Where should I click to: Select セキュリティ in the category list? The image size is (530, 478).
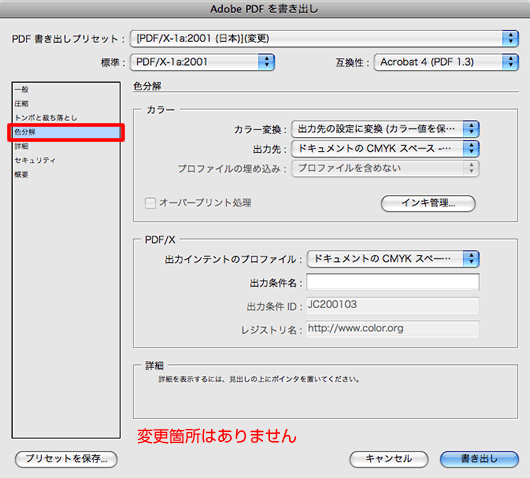pos(66,161)
